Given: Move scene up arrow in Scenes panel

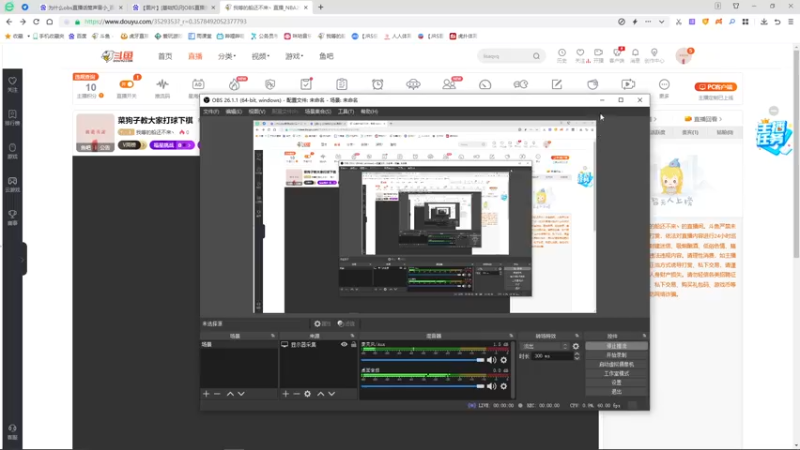Looking at the screenshot, I should pyautogui.click(x=230, y=394).
